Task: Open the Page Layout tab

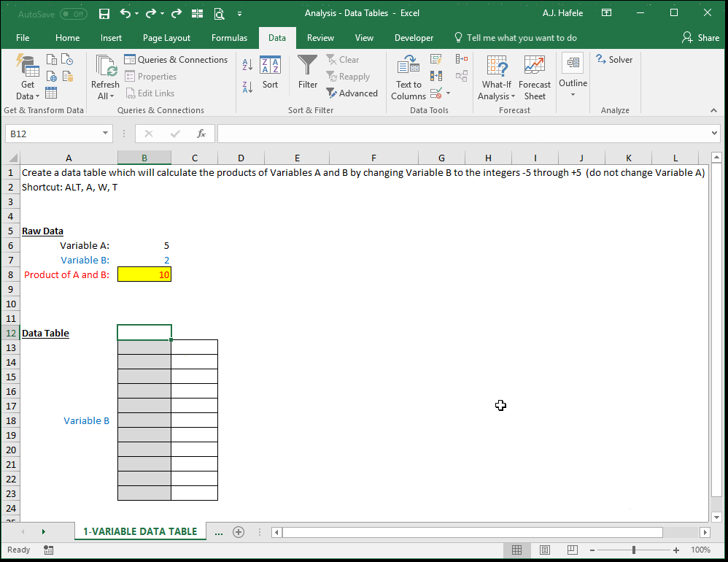Action: coord(166,38)
